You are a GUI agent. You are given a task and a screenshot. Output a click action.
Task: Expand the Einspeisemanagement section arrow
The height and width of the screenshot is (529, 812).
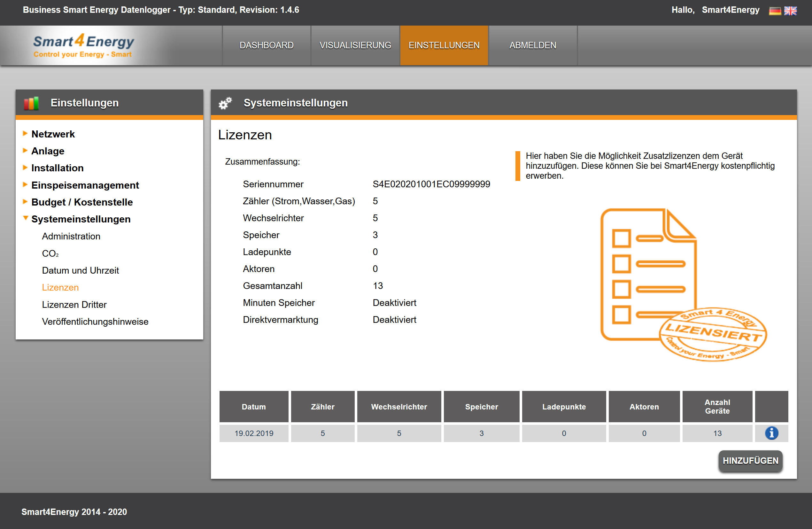(25, 184)
